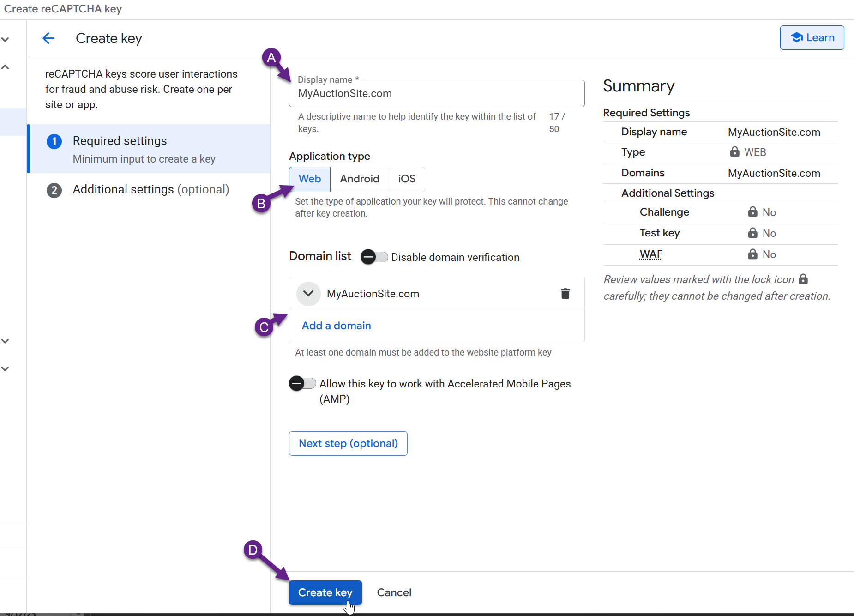854x616 pixels.
Task: Click the lock icon beside WEB type
Action: pyautogui.click(x=734, y=151)
